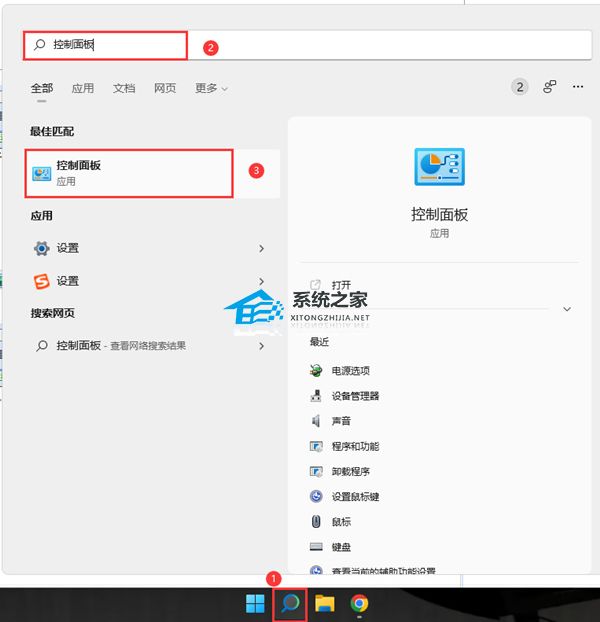The height and width of the screenshot is (622, 600).
Task: Click 打开 to open Control Panel
Action: 341,285
